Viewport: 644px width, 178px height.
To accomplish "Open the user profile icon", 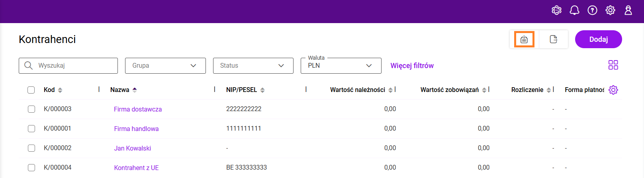I will click(x=628, y=10).
